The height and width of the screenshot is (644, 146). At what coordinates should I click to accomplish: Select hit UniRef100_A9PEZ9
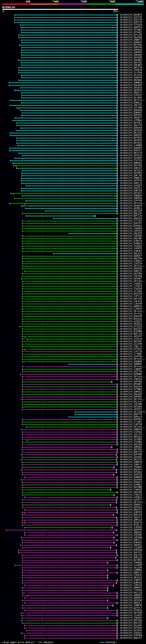(131, 50)
